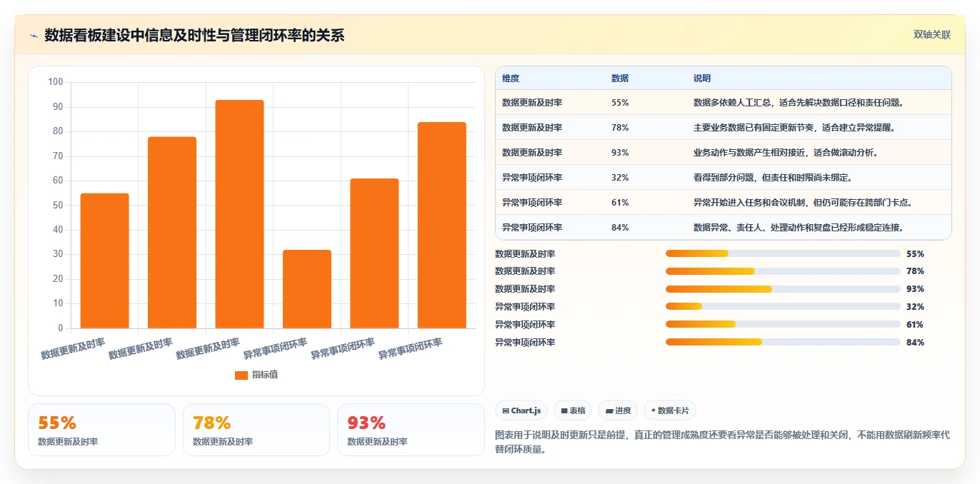Click the y-axis label 0
This screenshot has height=484, width=980.
61,328
